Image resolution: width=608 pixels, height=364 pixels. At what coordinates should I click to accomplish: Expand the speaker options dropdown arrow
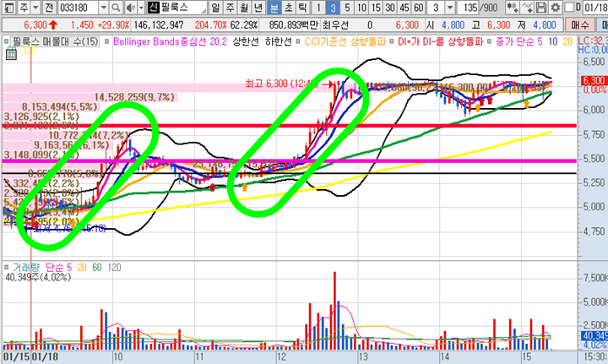(x=141, y=8)
